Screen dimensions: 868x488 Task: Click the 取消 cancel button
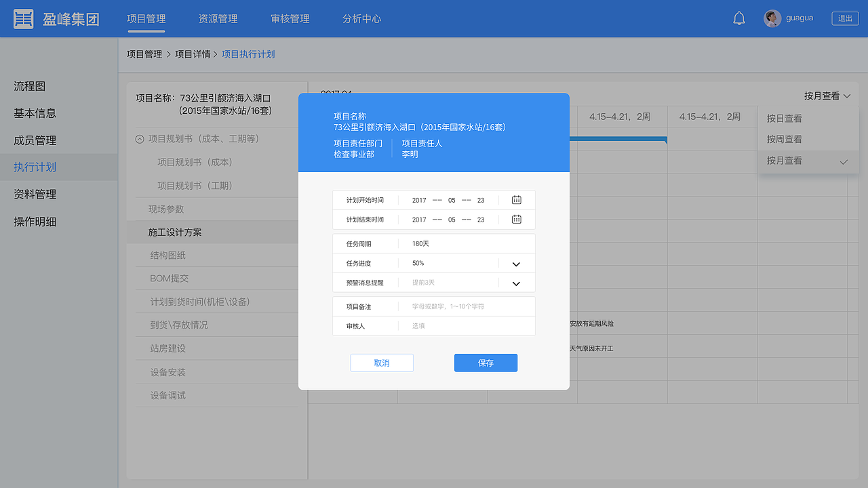382,363
